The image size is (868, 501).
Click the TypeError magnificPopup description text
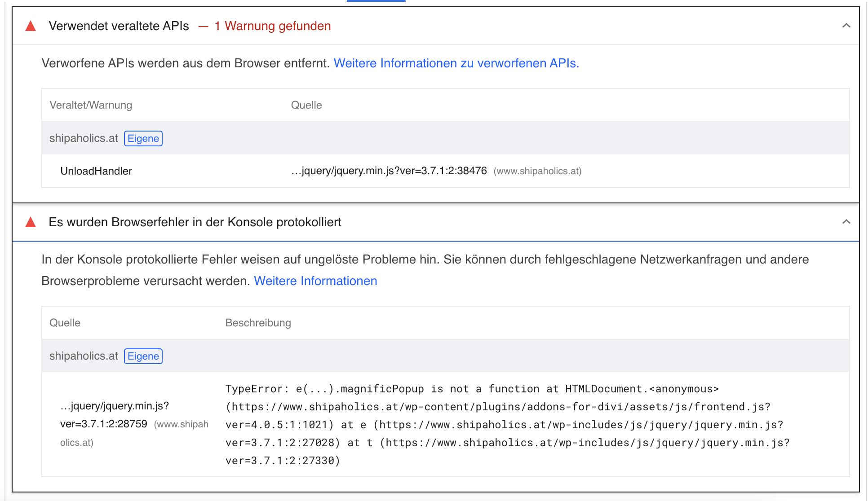pyautogui.click(x=508, y=425)
